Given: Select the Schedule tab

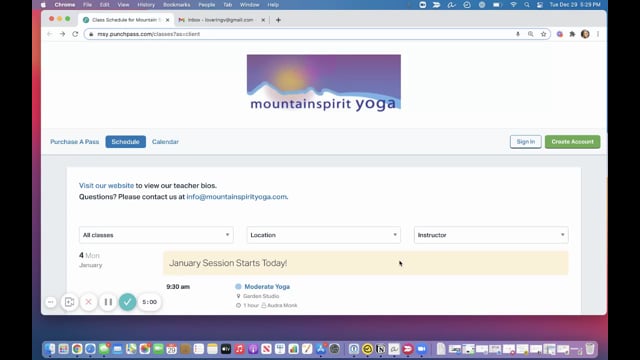Looking at the screenshot, I should [x=125, y=142].
